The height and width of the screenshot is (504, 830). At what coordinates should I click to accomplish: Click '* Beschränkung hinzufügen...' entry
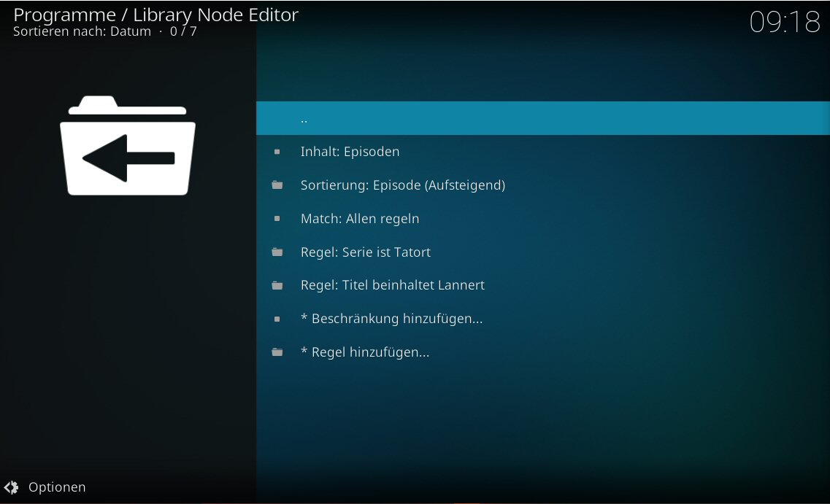tap(542, 319)
